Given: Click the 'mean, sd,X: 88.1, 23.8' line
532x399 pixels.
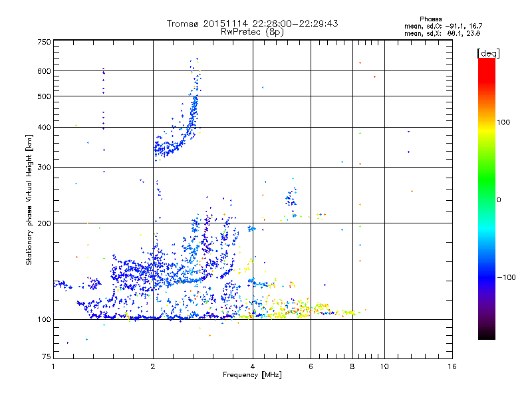Looking at the screenshot, I should [x=442, y=33].
